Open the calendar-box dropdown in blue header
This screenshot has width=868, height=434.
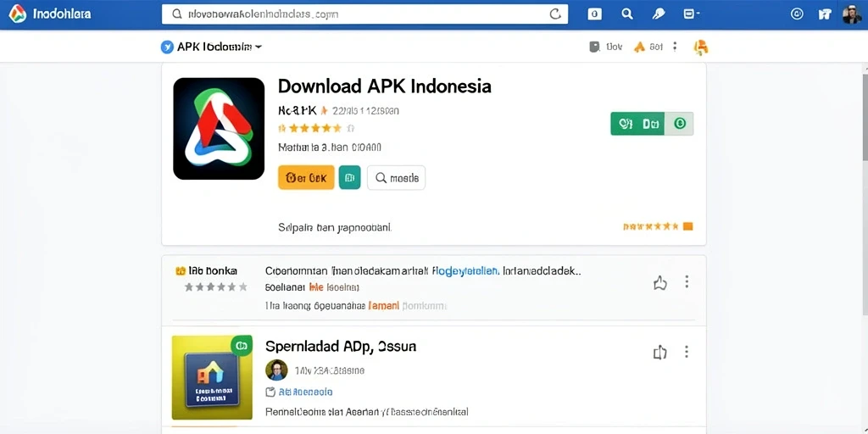click(x=692, y=14)
